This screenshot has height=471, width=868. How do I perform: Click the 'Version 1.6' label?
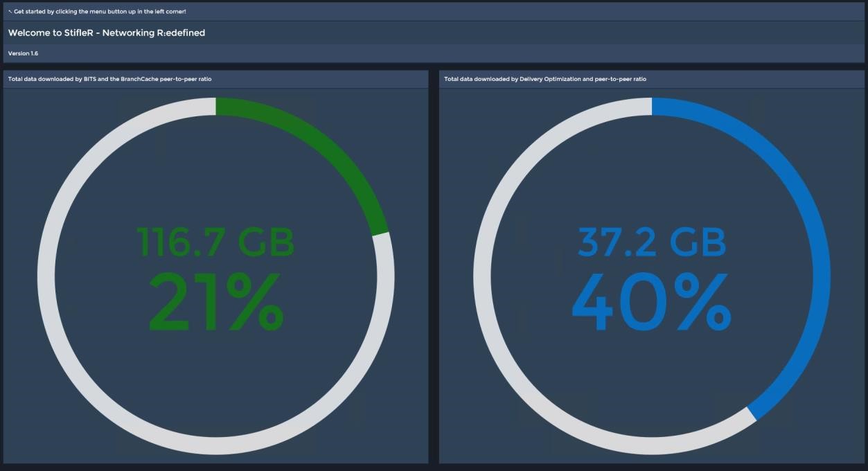point(23,53)
